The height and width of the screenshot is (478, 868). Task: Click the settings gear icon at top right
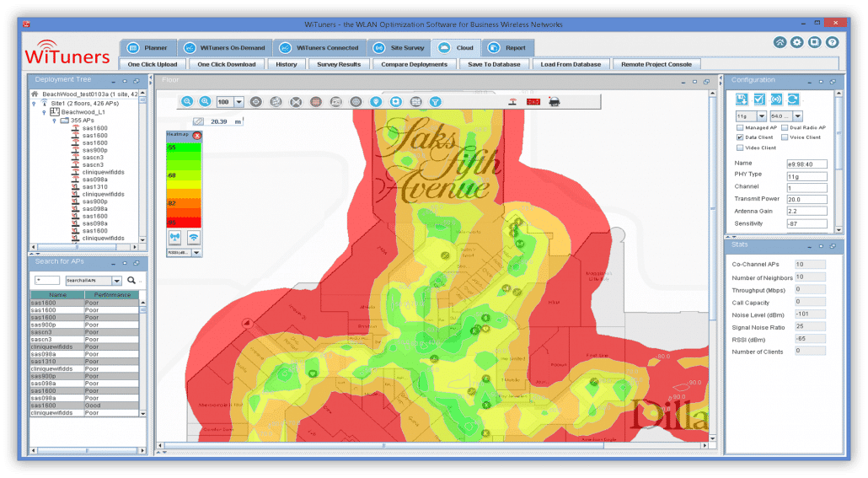[x=796, y=42]
